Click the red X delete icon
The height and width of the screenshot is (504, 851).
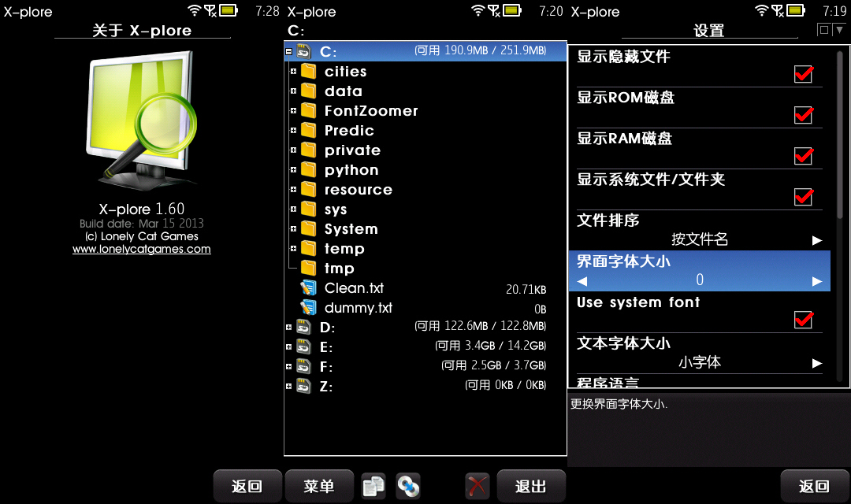pyautogui.click(x=477, y=486)
